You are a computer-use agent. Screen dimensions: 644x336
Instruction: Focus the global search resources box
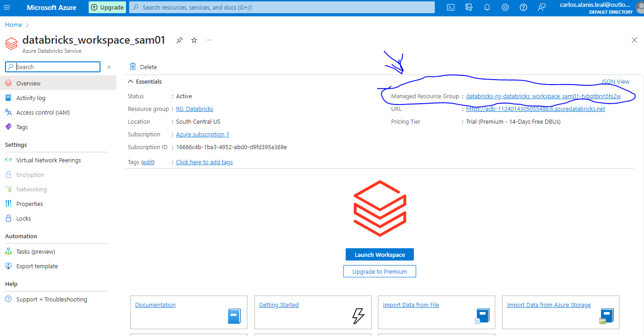tap(282, 7)
